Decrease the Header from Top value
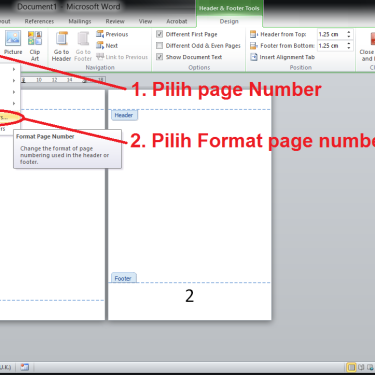The width and height of the screenshot is (375, 375). [349, 36]
